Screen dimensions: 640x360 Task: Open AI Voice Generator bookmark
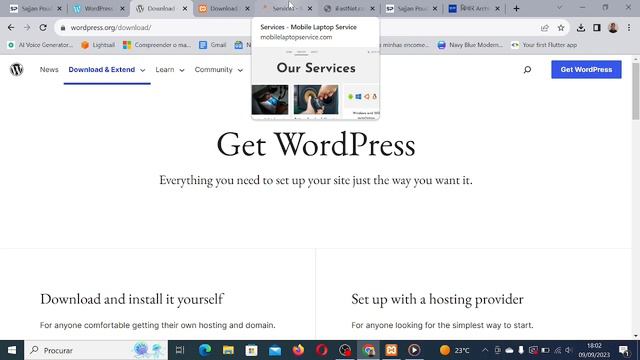click(x=40, y=45)
